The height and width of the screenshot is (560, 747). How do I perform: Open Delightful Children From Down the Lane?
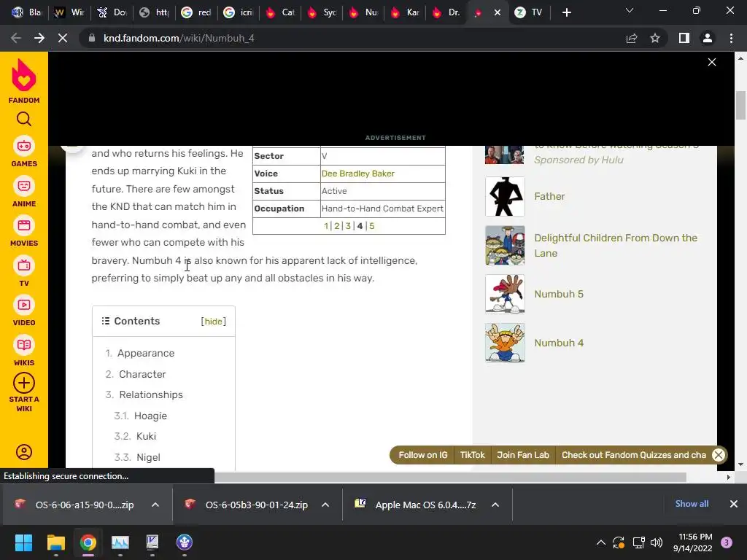pyautogui.click(x=616, y=245)
